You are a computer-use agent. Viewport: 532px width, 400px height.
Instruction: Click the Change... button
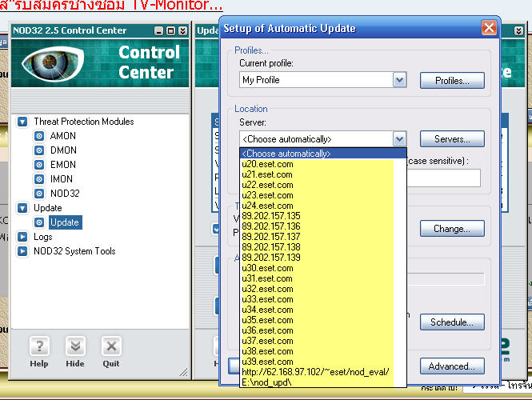pos(452,229)
